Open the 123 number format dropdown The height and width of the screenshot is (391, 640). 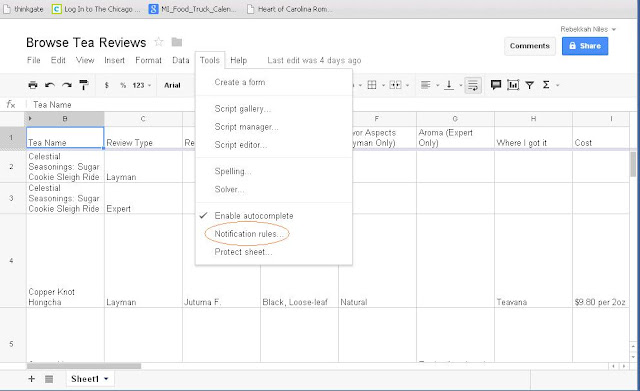(x=142, y=85)
